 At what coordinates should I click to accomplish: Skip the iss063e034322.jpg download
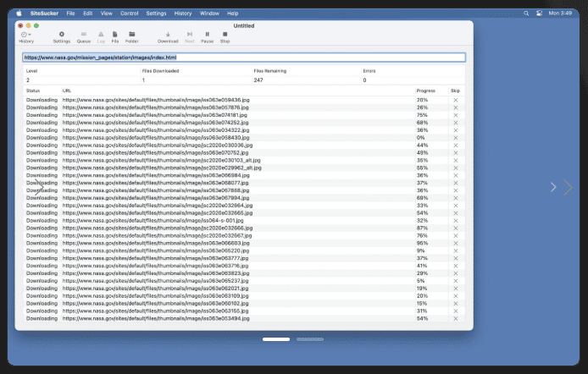click(x=456, y=130)
